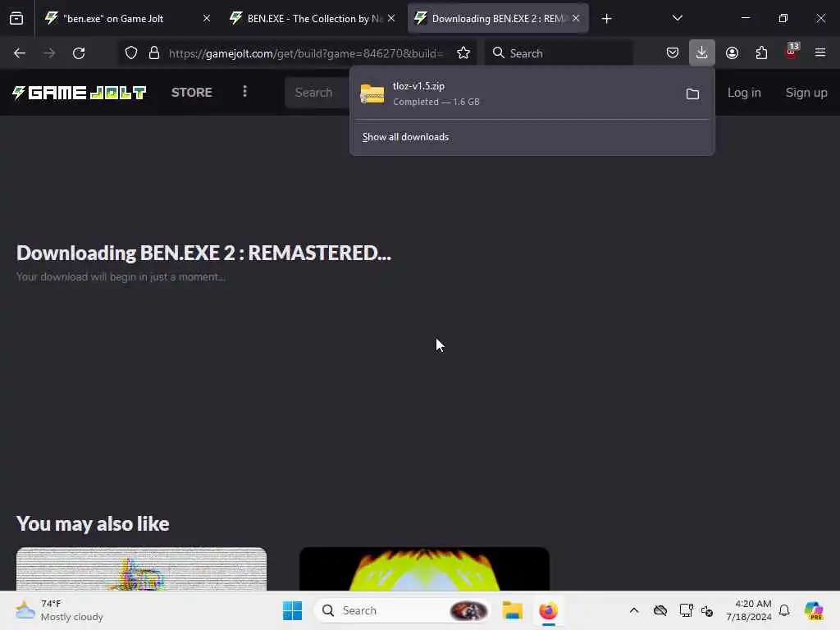Open Game Jolt STORE menu
This screenshot has width=840, height=630.
pos(192,93)
